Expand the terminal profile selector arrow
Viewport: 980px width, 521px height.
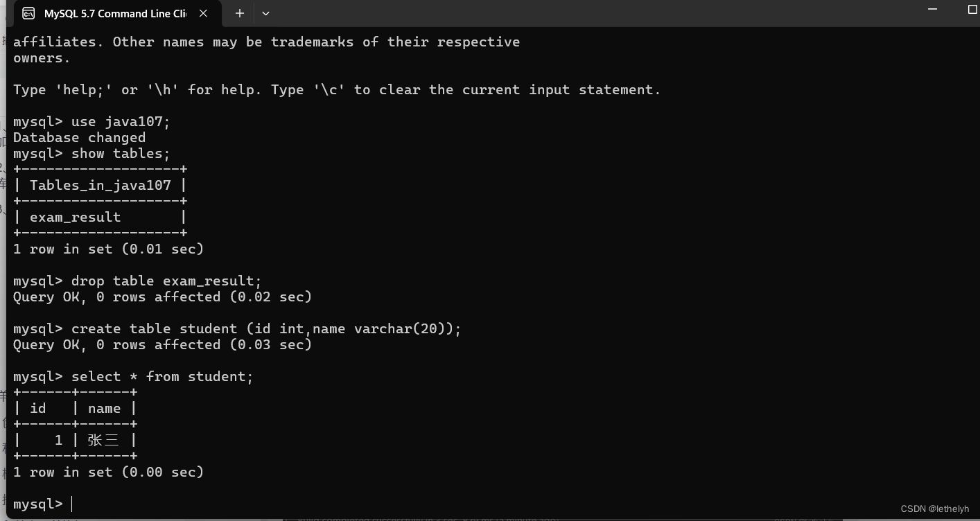[x=265, y=13]
